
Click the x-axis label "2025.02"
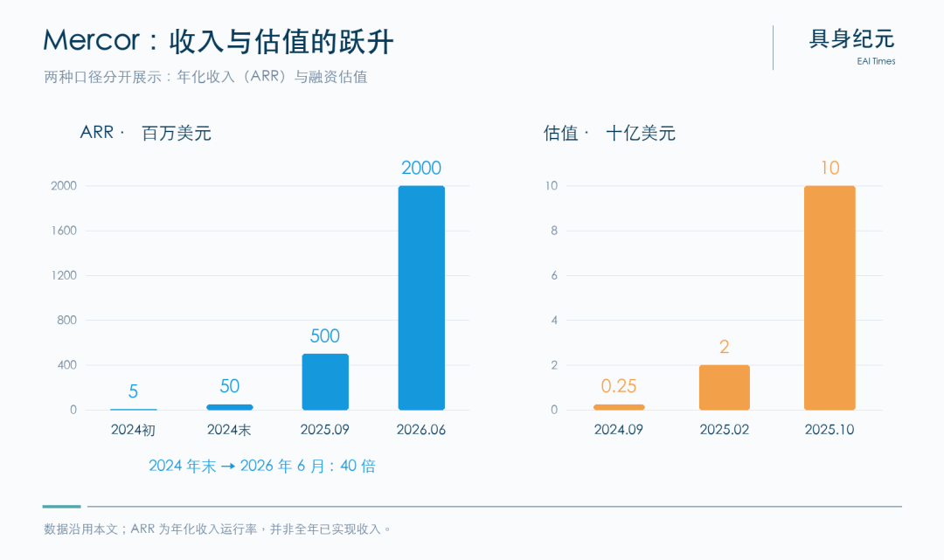coord(725,430)
